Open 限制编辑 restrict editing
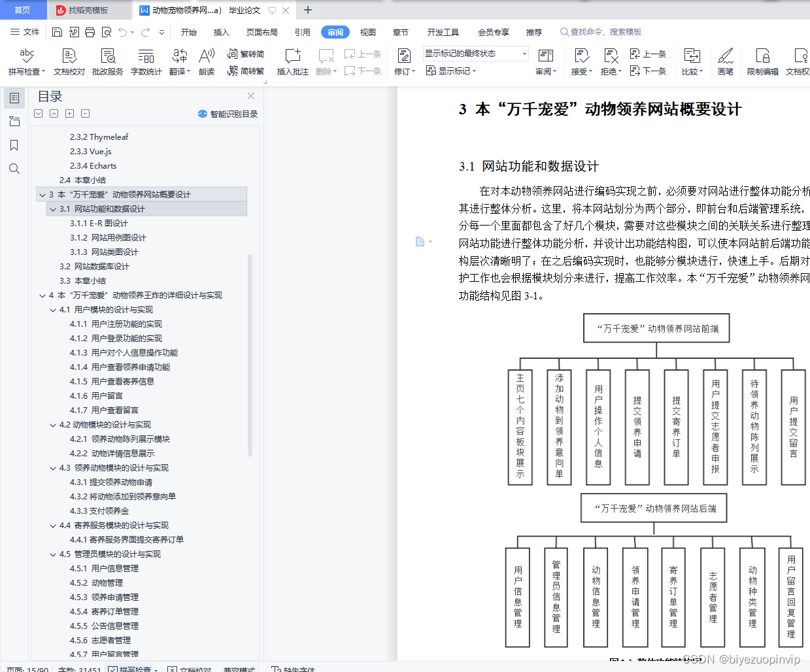The image size is (810, 672). [763, 62]
